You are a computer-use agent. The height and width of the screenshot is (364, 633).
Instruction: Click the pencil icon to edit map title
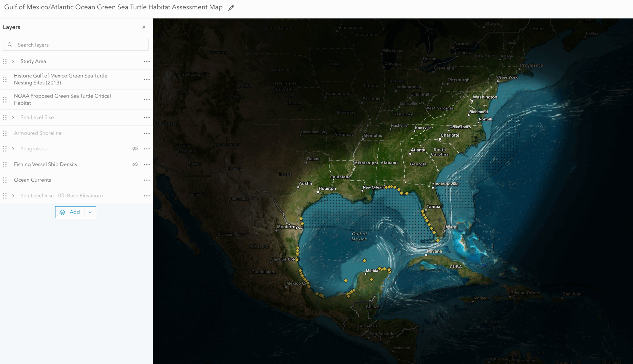point(231,8)
